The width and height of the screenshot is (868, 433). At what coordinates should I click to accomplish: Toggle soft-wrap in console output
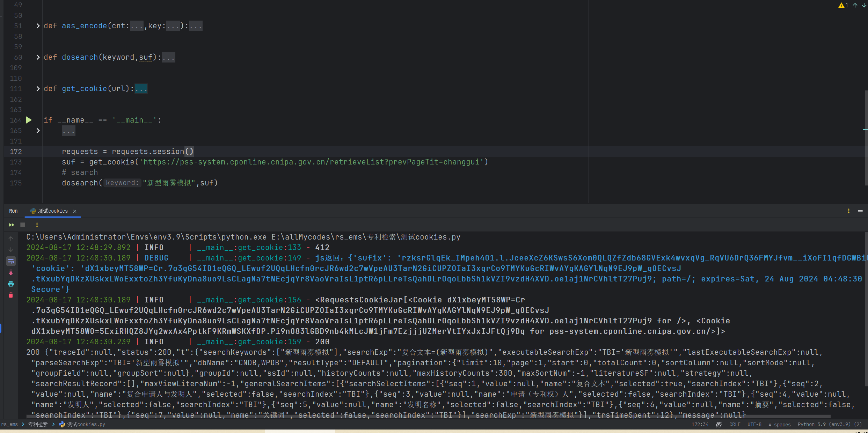pyautogui.click(x=11, y=261)
